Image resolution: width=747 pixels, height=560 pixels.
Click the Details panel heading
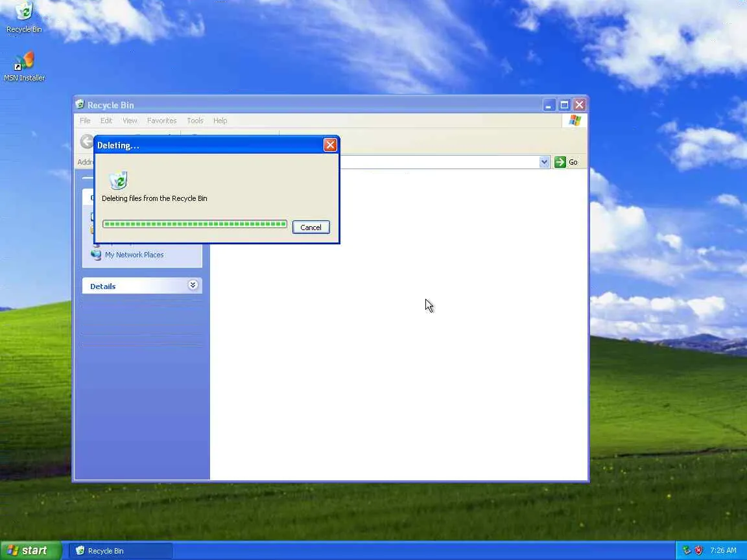(103, 286)
